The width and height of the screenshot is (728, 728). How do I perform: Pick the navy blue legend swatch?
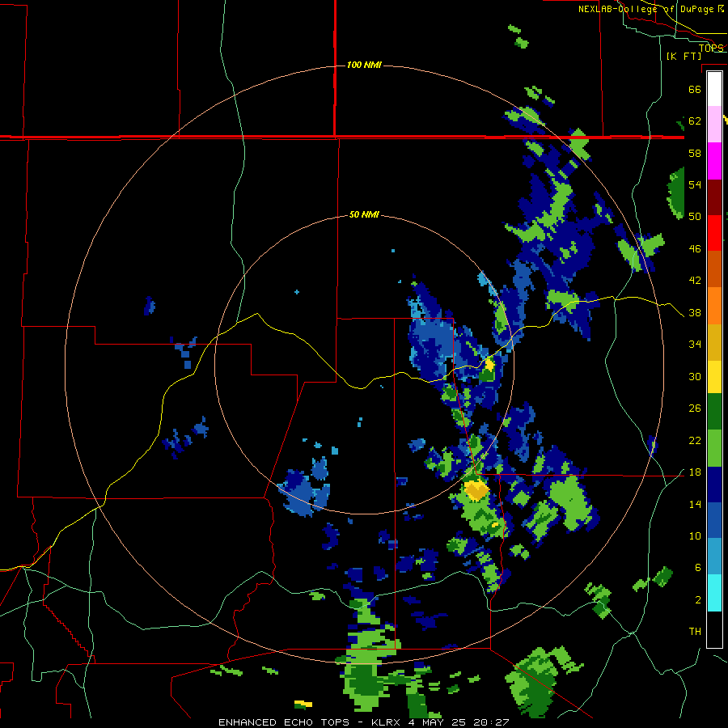point(714,485)
